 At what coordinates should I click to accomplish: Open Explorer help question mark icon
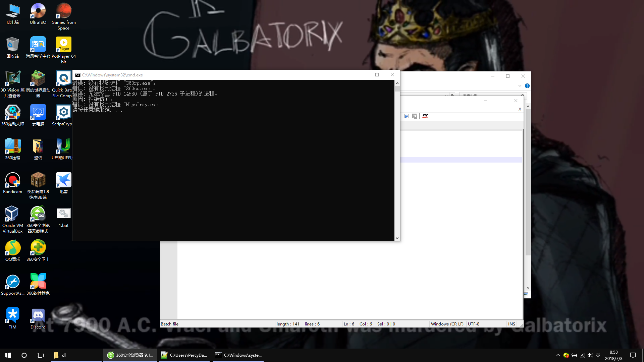click(x=527, y=86)
